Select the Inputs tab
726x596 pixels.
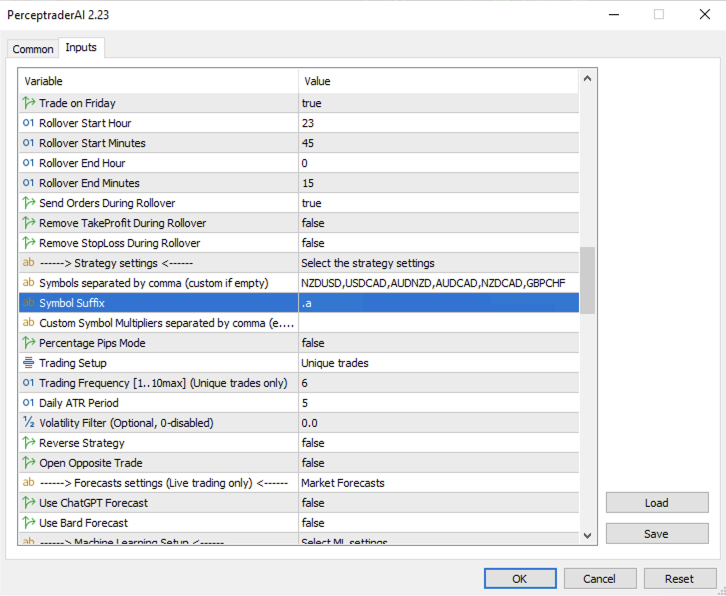pyautogui.click(x=81, y=47)
